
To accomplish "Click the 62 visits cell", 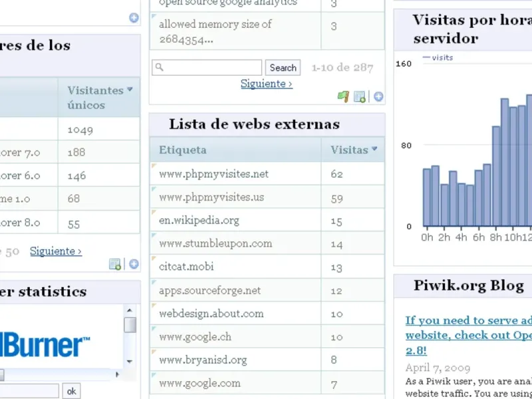I will [353, 174].
